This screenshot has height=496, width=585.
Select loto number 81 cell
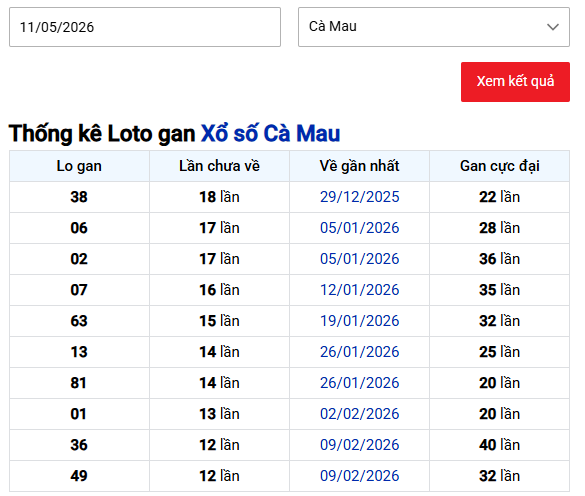click(79, 383)
